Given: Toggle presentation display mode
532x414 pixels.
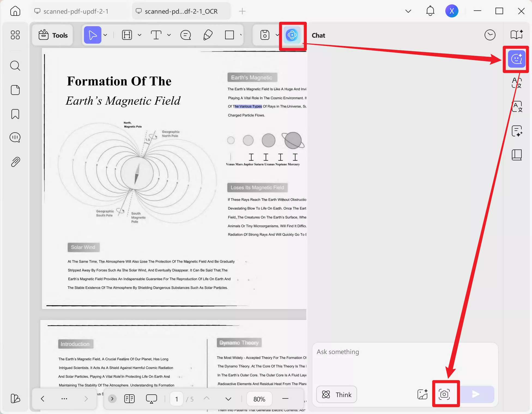Looking at the screenshot, I should click(151, 398).
